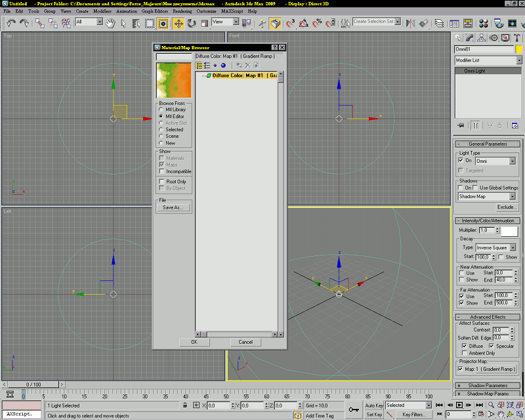Click the white light color swatch
Image resolution: width=525 pixels, height=420 pixels.
pos(509,231)
